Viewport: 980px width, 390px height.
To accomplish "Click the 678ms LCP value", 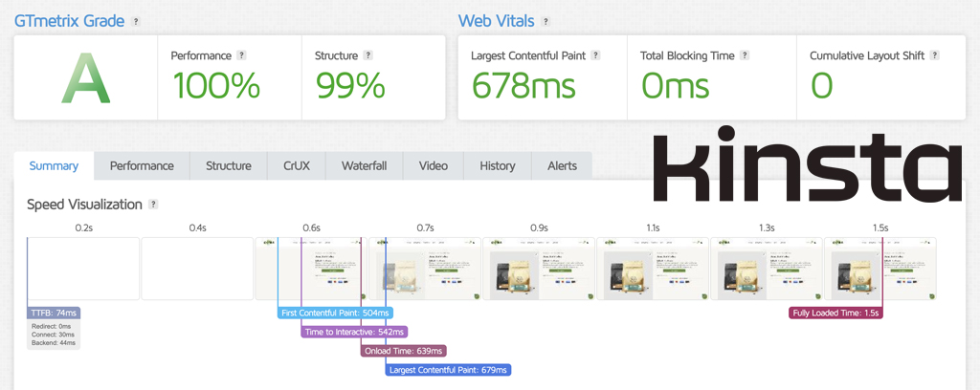I will [x=523, y=85].
